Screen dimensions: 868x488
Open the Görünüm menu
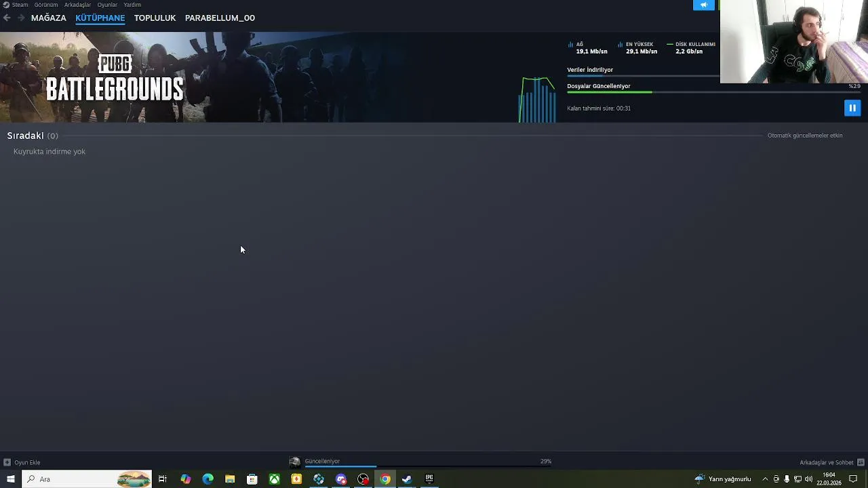click(46, 5)
